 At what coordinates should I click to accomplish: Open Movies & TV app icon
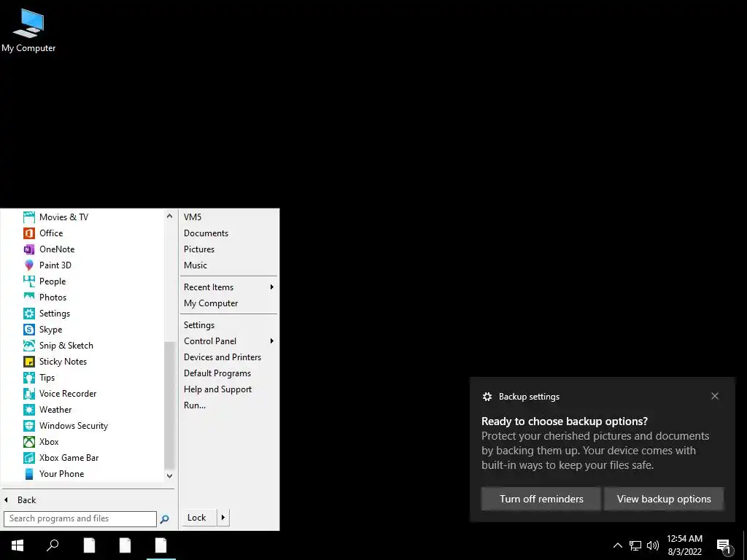[29, 217]
